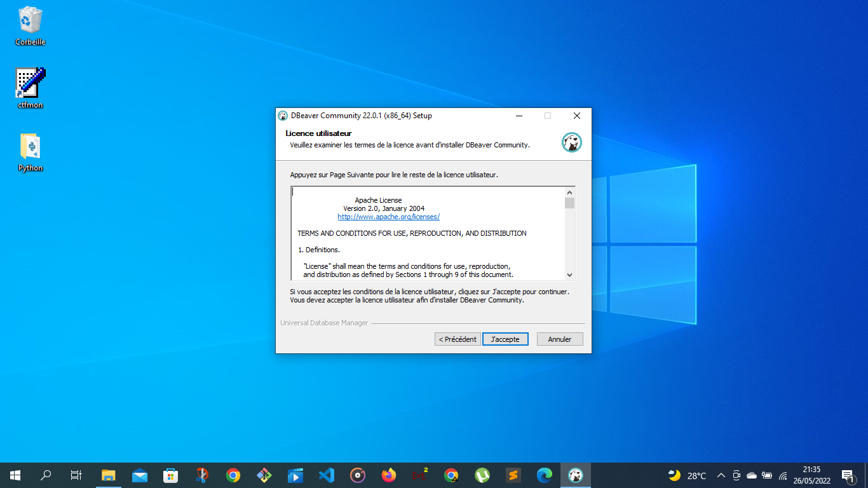Open the circular disc music app icon
This screenshot has height=488, width=868.
point(358,475)
